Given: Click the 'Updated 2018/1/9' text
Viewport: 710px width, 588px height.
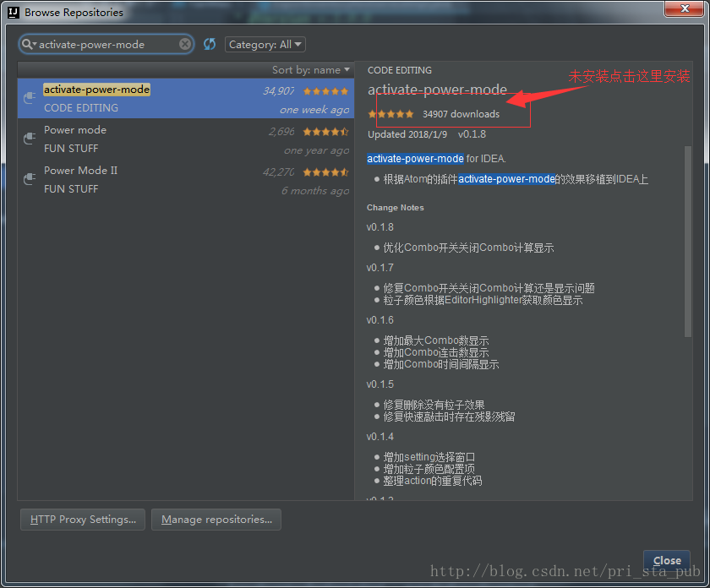Looking at the screenshot, I should point(407,134).
